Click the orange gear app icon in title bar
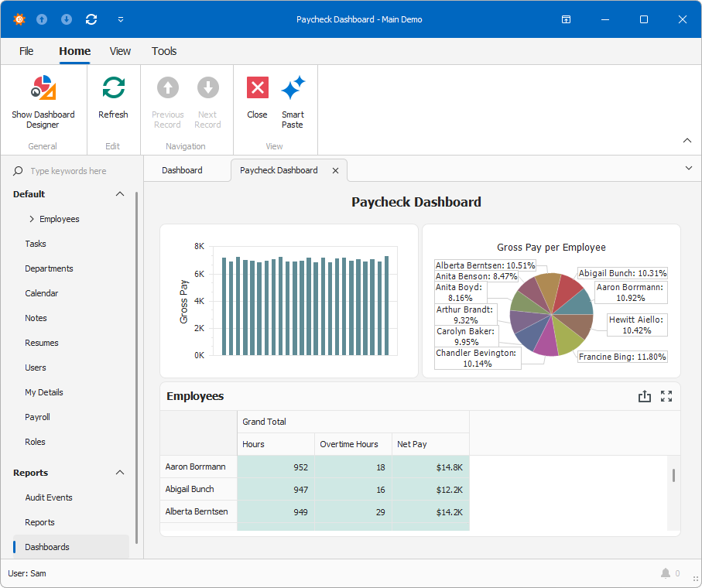Viewport: 702px width, 588px height. point(19,19)
